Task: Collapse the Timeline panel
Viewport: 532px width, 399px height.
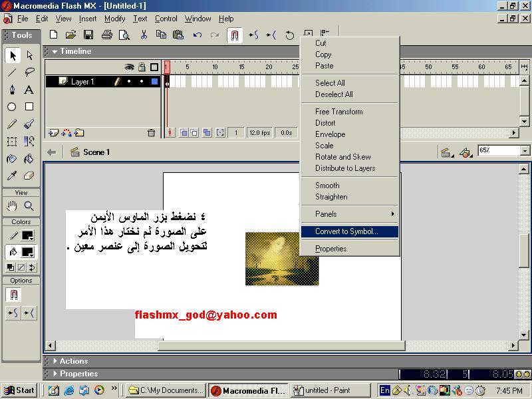Action: [x=55, y=52]
